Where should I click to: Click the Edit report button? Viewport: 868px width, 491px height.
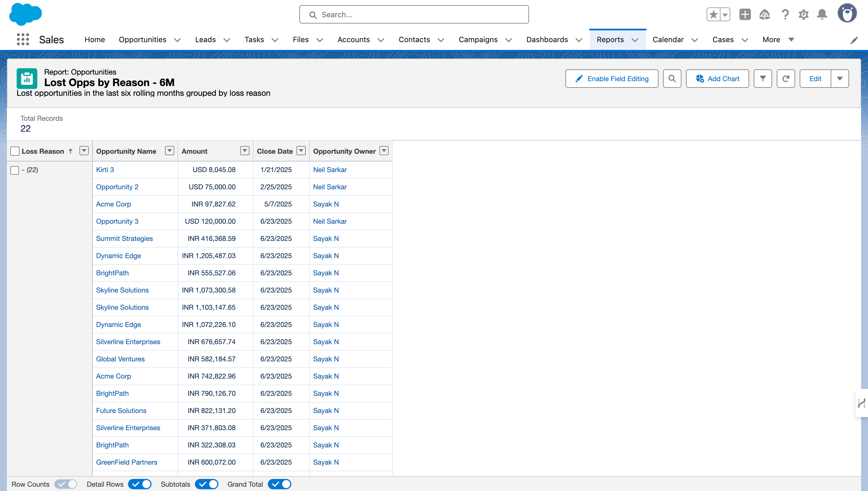(815, 79)
